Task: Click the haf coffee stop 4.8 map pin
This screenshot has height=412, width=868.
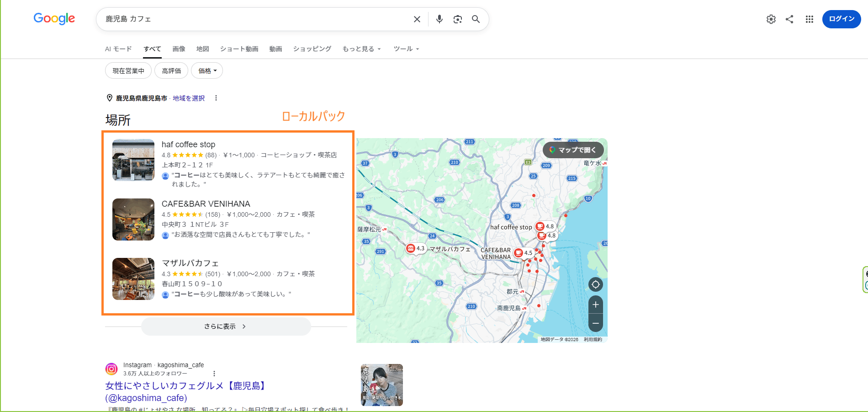Action: [x=545, y=226]
